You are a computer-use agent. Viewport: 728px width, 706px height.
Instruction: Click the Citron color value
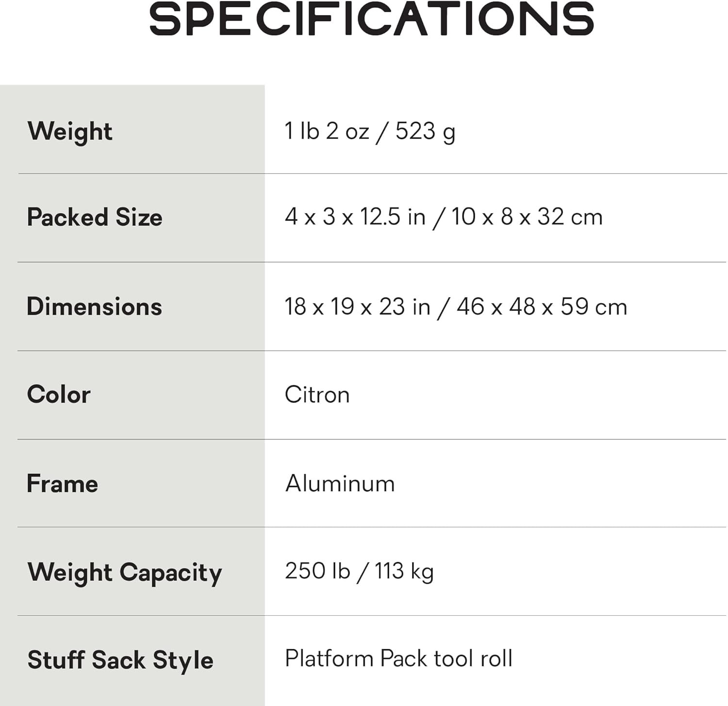pos(317,394)
